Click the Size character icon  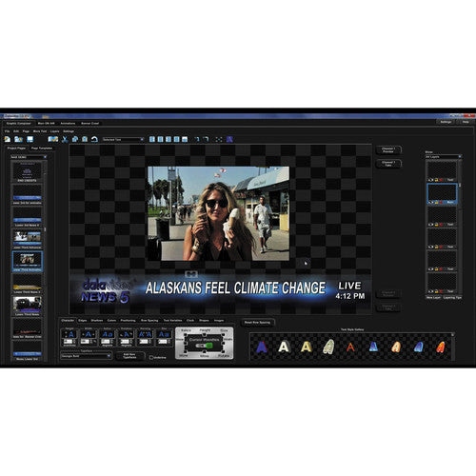(x=164, y=334)
